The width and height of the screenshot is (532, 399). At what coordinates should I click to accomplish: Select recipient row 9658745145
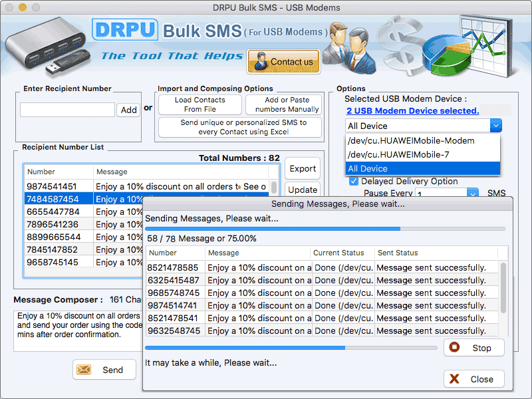84,262
